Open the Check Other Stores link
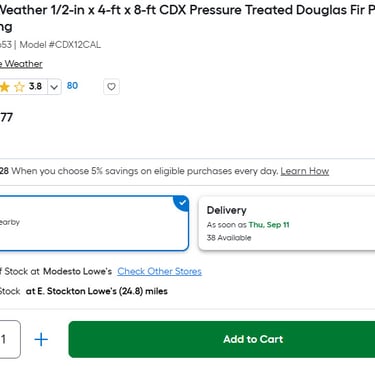Viewport: 375px width, 366px height. coord(159,271)
